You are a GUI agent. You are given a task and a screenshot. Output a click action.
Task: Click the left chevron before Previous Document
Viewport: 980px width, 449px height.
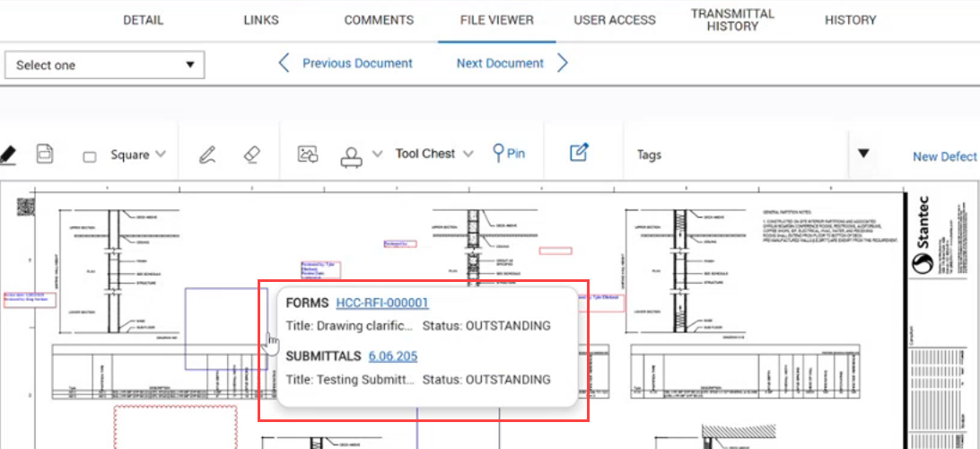pos(284,63)
